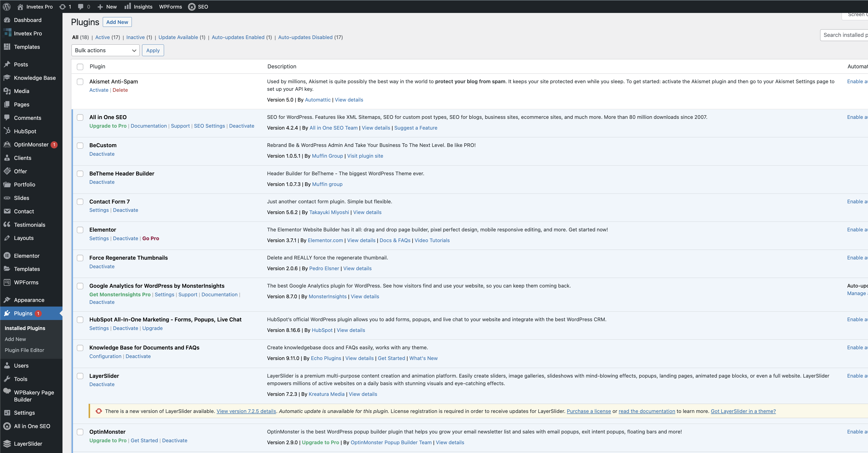Open SEO Settings under All in One SEO
The image size is (868, 453).
[x=209, y=126]
